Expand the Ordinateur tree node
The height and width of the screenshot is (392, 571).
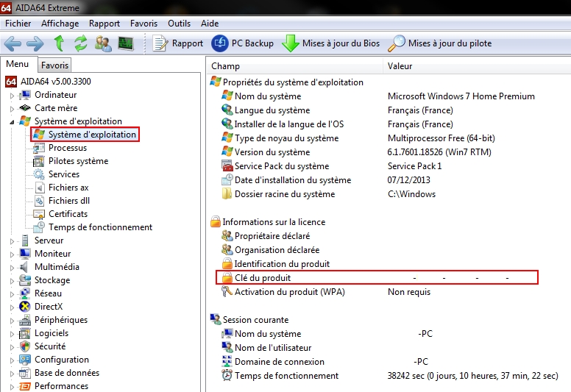pyautogui.click(x=12, y=96)
